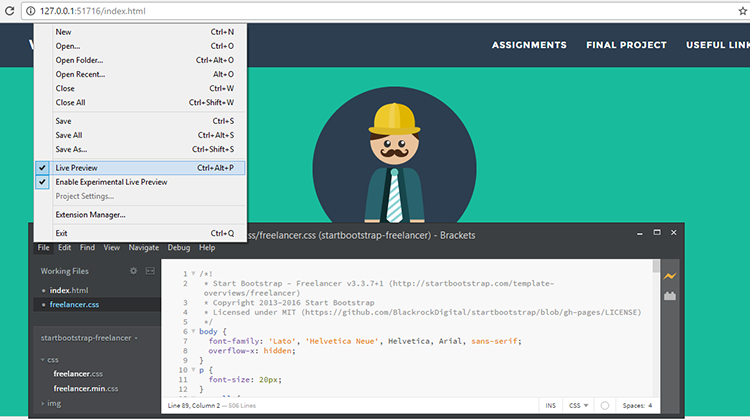Click the Working Files gear icon
Screen dimensions: 750x420
click(x=133, y=271)
